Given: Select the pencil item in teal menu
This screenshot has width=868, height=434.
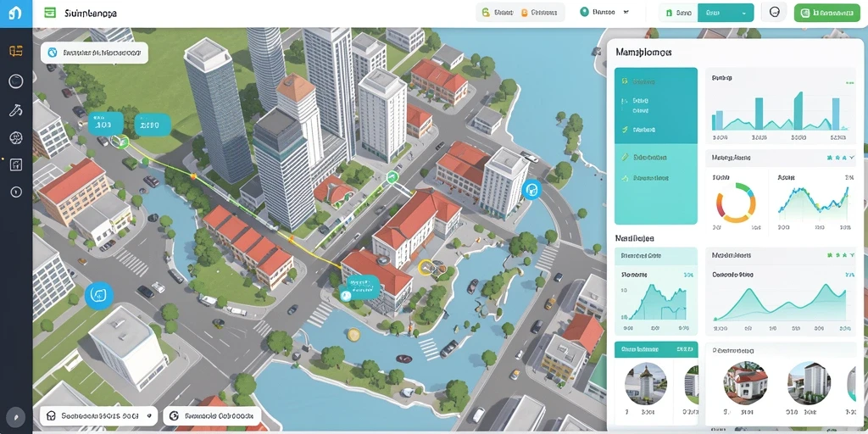Looking at the screenshot, I should point(645,157).
